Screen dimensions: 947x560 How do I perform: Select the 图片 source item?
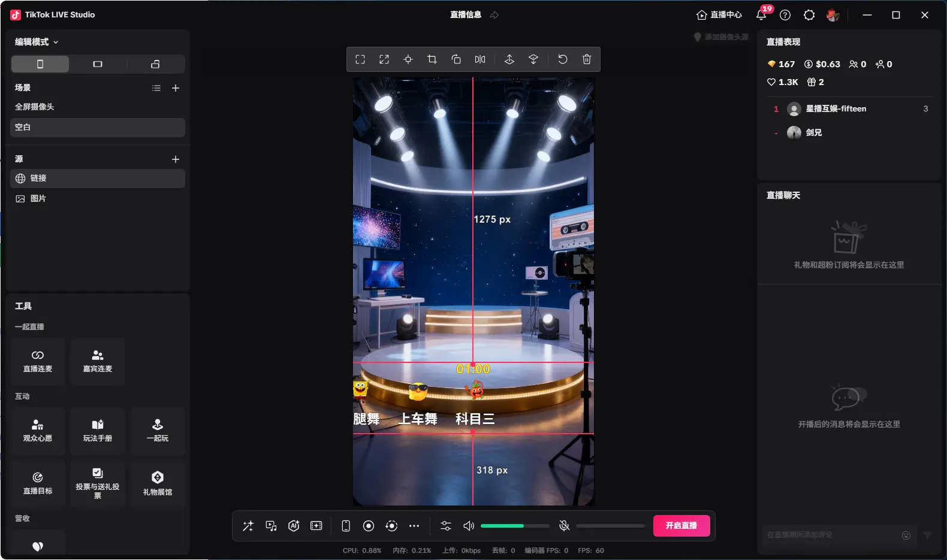(38, 198)
